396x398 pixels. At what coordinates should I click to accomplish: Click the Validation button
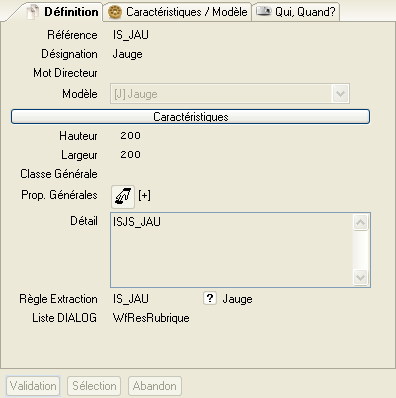pos(33,386)
